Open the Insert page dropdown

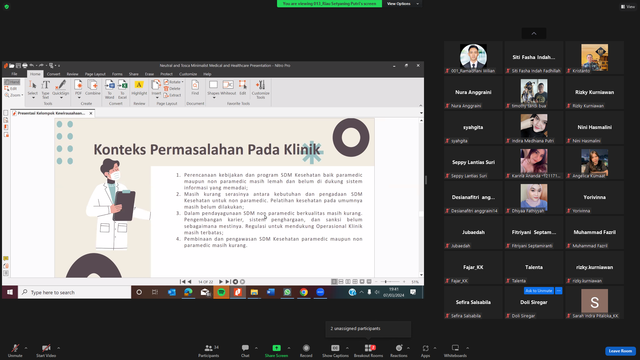[156, 98]
